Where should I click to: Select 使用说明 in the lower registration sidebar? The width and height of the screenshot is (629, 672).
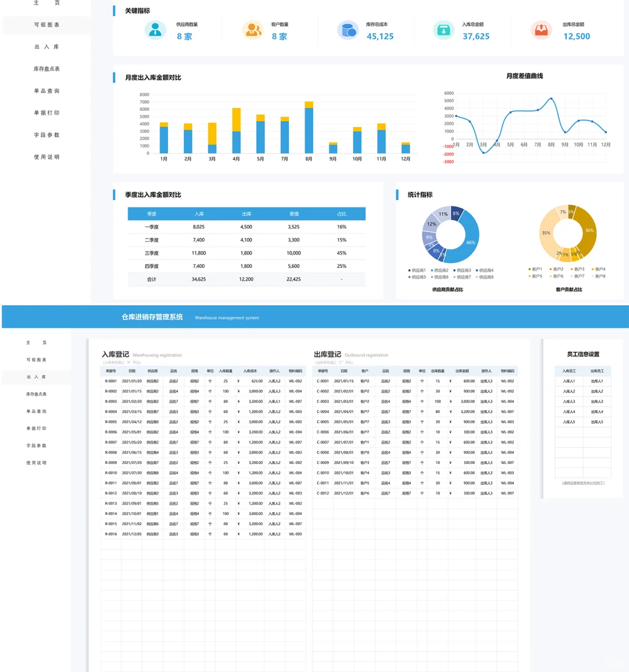click(x=36, y=462)
